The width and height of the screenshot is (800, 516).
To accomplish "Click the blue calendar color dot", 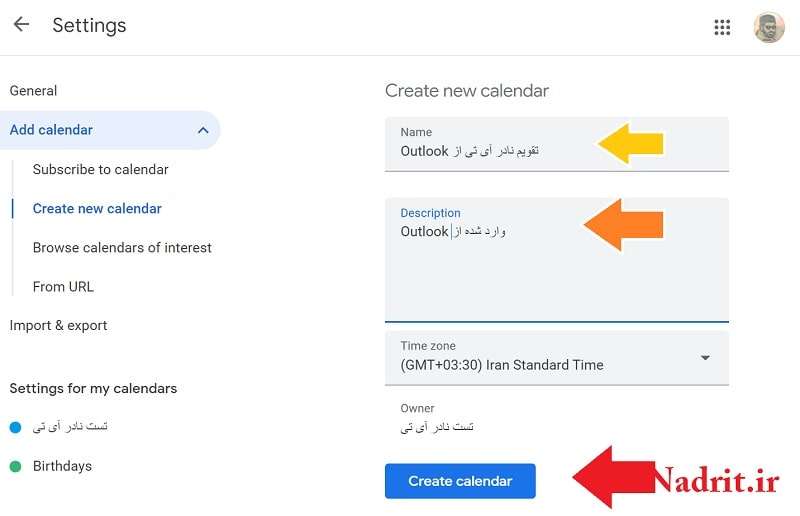I will pyautogui.click(x=15, y=427).
